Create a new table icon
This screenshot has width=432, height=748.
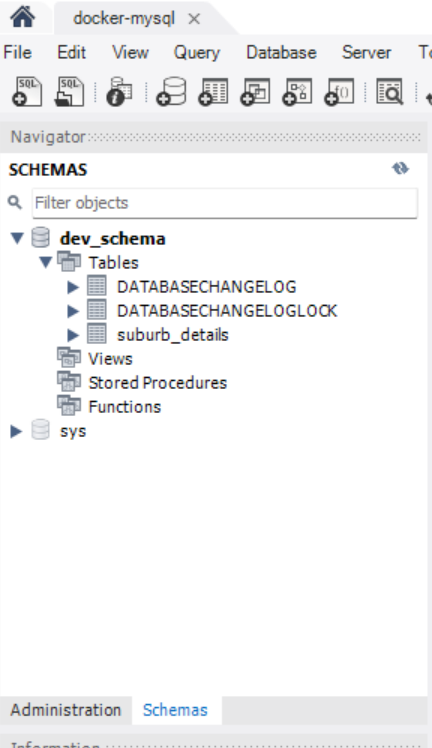point(213,92)
